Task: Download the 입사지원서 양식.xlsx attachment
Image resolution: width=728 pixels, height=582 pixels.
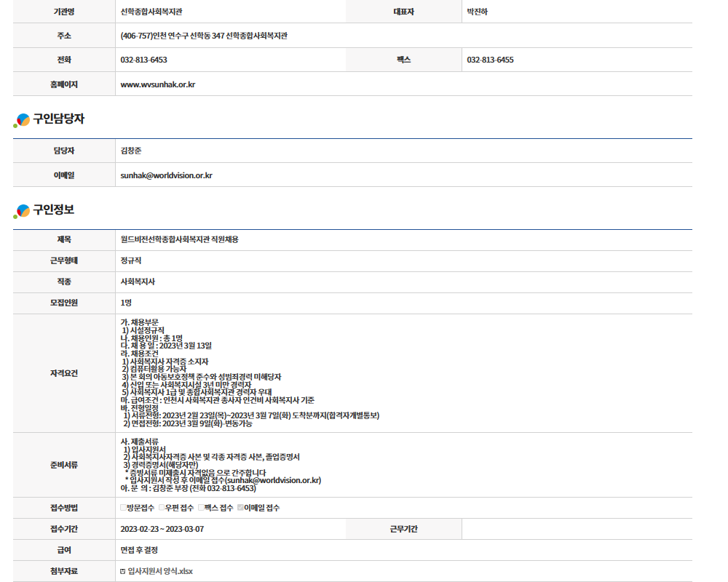Action: pos(160,571)
